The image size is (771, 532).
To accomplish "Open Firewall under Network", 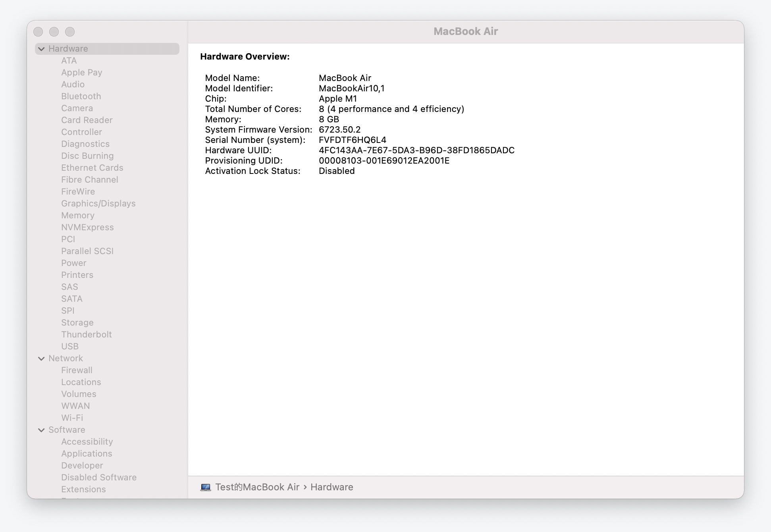I will [x=77, y=370].
